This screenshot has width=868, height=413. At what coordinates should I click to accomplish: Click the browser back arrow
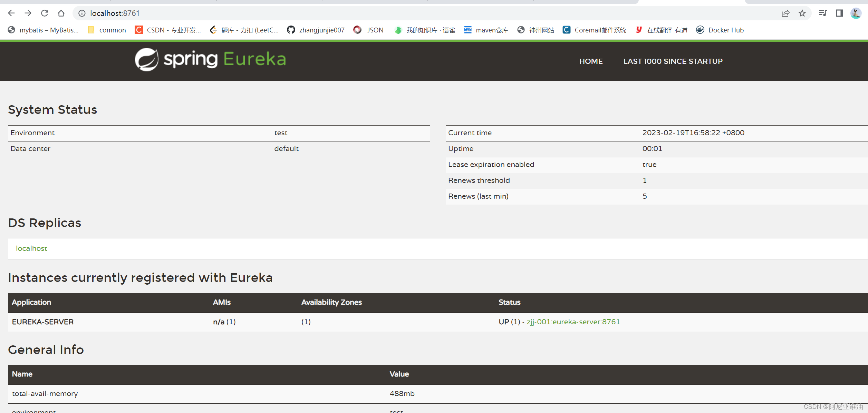(11, 13)
